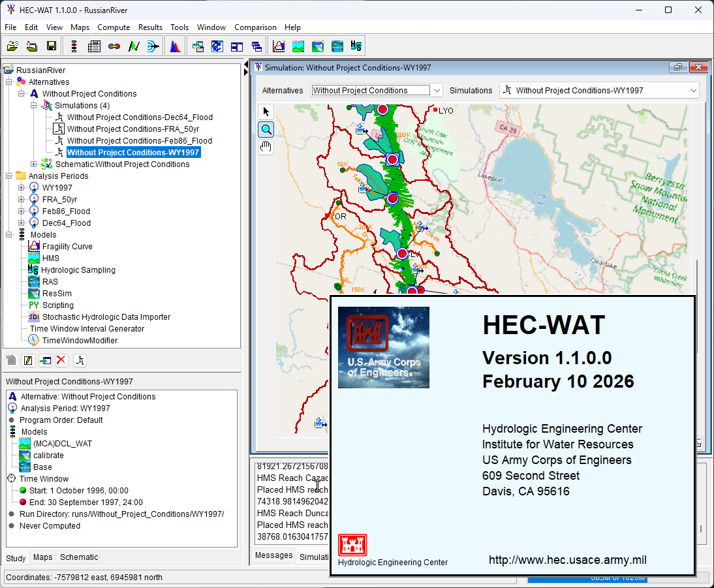Launch RAS from the bridge toolbar icon
Image resolution: width=714 pixels, height=588 pixels.
[337, 46]
